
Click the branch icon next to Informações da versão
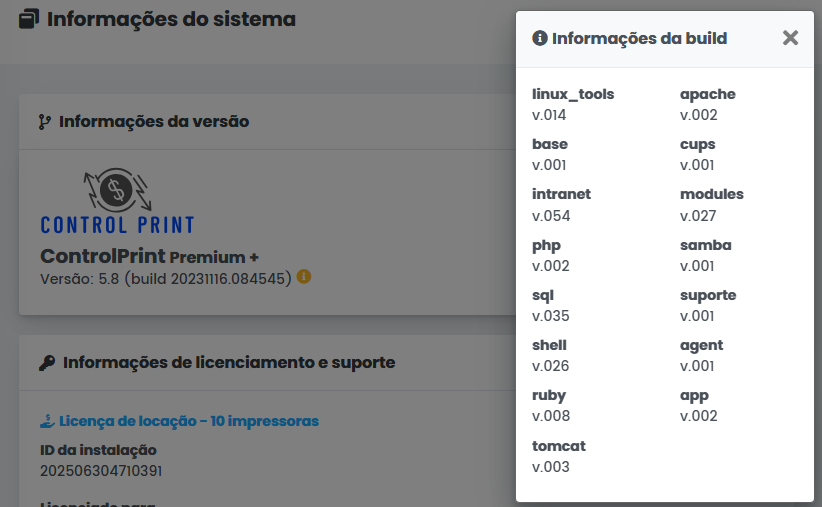pos(44,122)
